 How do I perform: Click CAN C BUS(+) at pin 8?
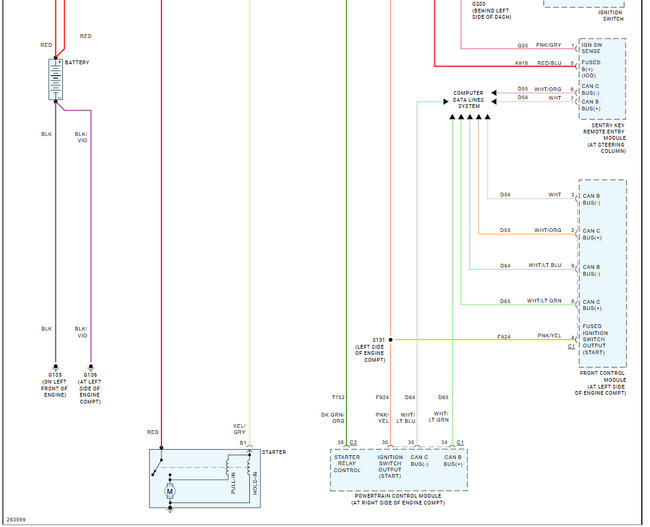592,305
